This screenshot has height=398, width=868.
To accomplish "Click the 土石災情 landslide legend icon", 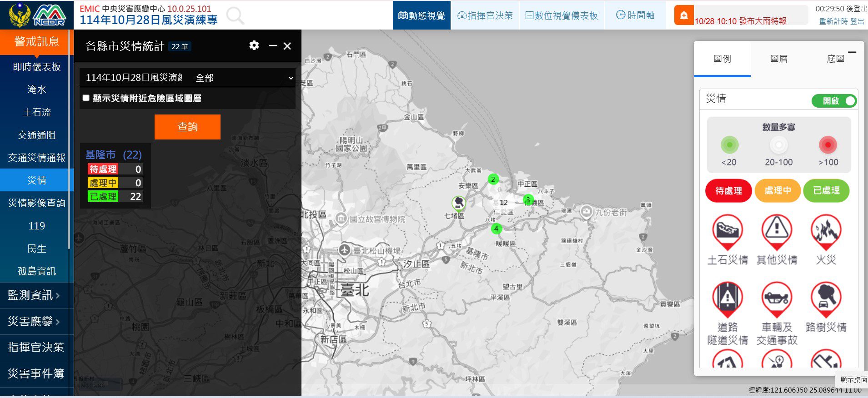I will (727, 231).
